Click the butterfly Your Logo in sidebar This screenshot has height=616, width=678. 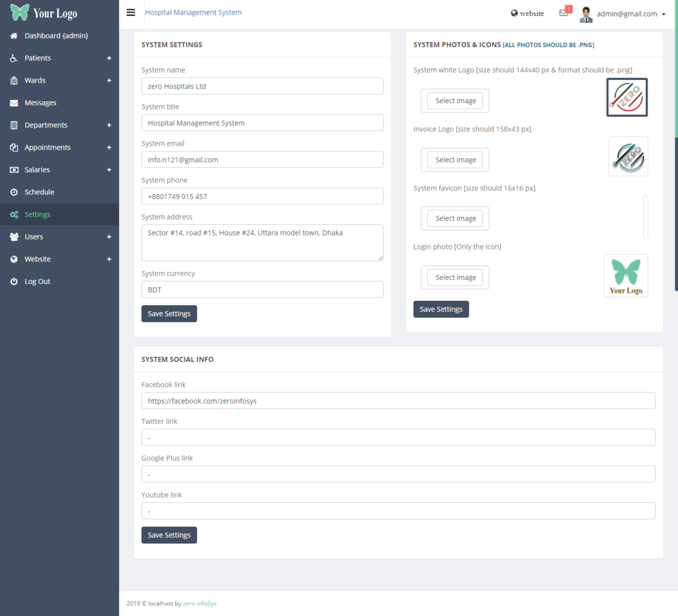coord(44,13)
